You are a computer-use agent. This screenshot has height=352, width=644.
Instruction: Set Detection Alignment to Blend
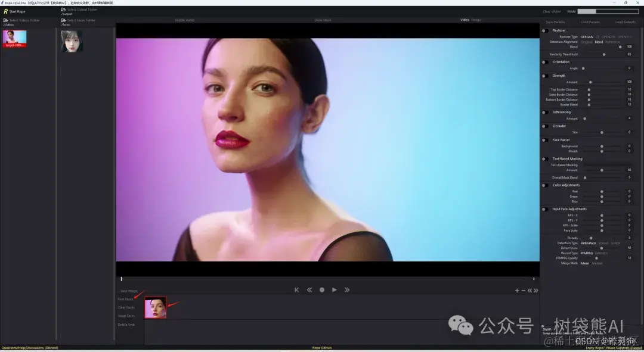599,42
